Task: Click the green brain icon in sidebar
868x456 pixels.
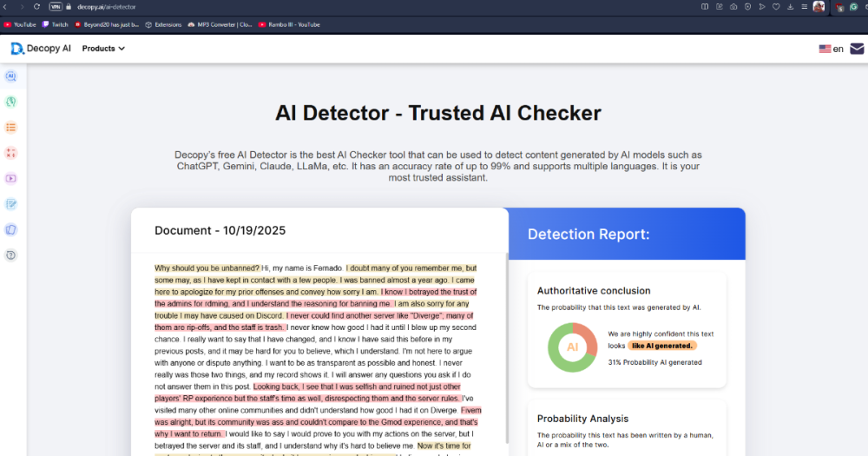Action: coord(11,102)
